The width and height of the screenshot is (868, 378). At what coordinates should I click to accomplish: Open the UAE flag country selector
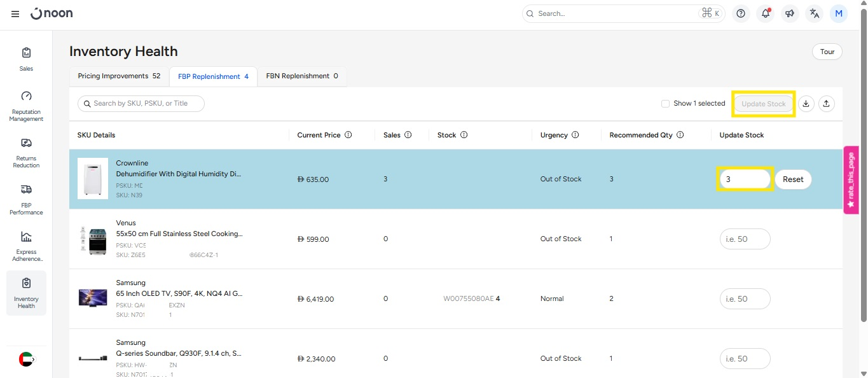pos(26,359)
